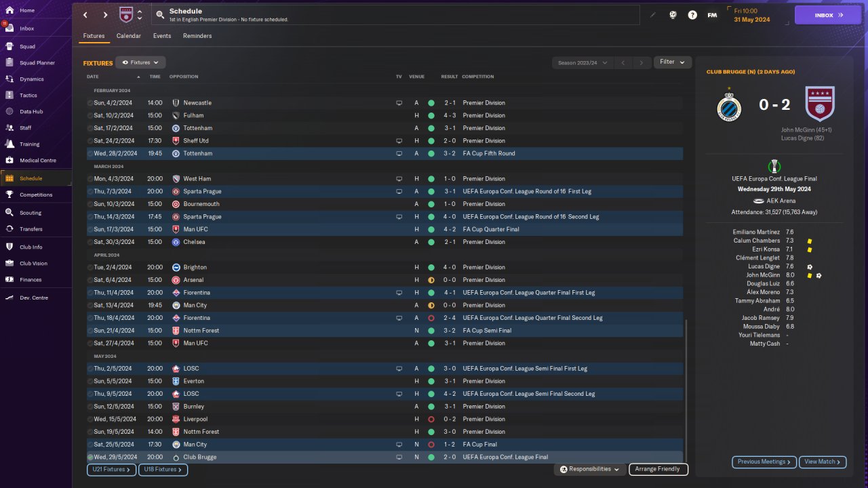Open Home from the sidebar
This screenshot has width=868, height=488.
point(36,10)
